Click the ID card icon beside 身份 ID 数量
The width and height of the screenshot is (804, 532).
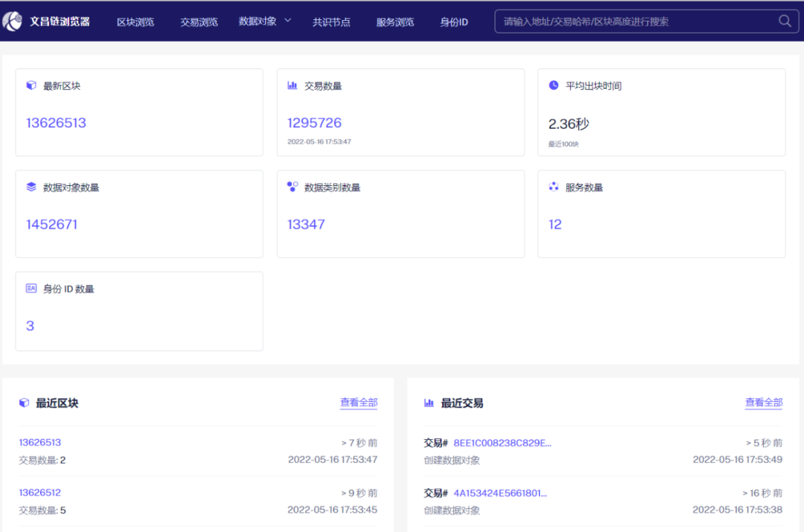[x=31, y=288]
